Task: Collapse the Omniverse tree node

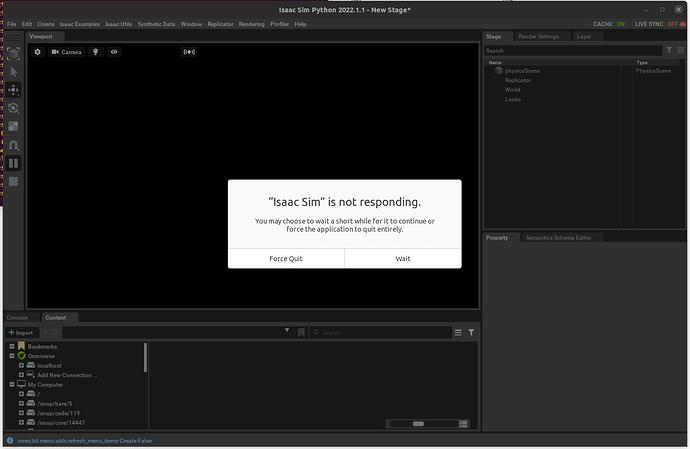Action: point(12,356)
